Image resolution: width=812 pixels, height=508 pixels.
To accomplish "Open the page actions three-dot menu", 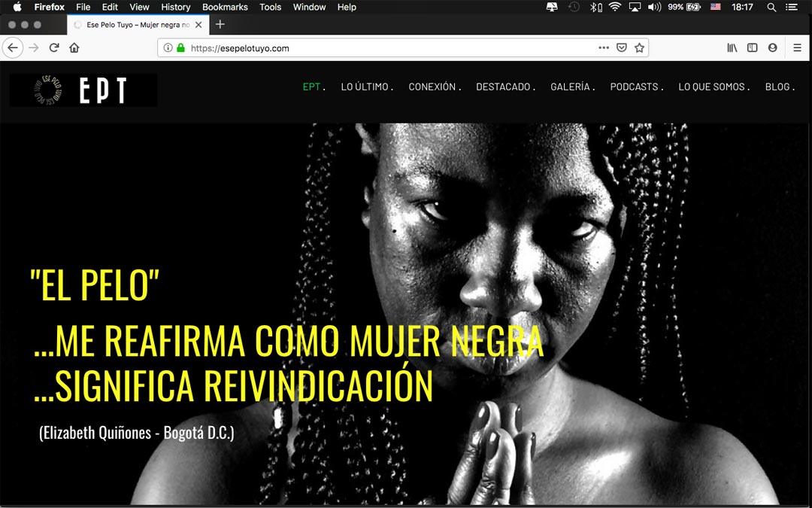I will [x=604, y=47].
